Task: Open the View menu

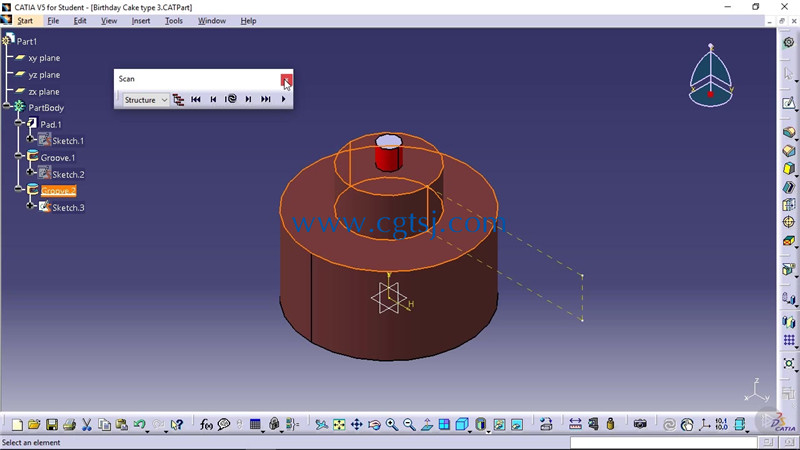Action: point(109,21)
